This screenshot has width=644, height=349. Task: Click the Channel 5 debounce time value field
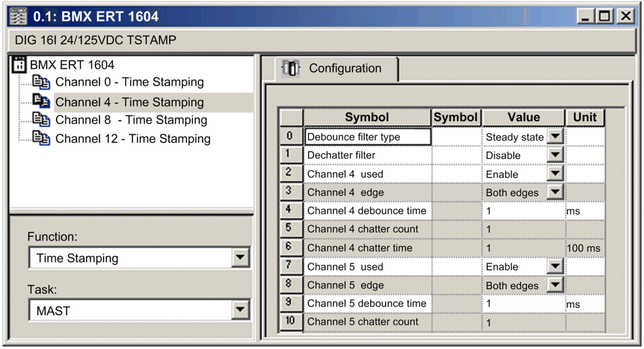pyautogui.click(x=523, y=303)
